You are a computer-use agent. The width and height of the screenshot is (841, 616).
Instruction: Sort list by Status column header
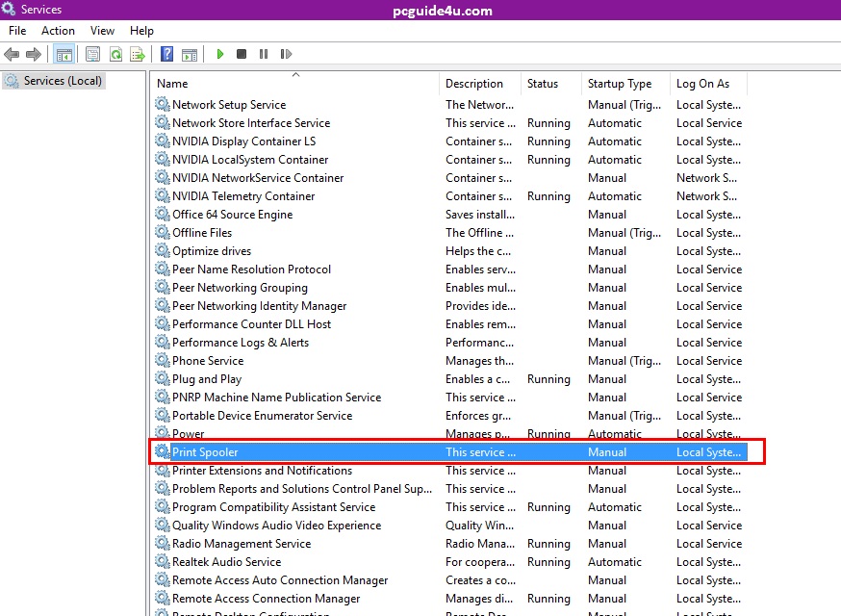[543, 84]
